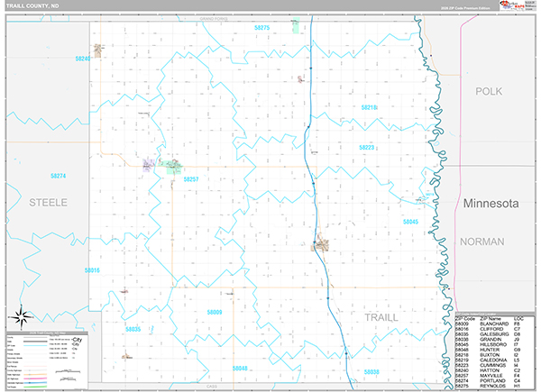The height and width of the screenshot is (392, 541).
Task: Click the GRAND FORKS label at top edge
Action: pyautogui.click(x=214, y=19)
